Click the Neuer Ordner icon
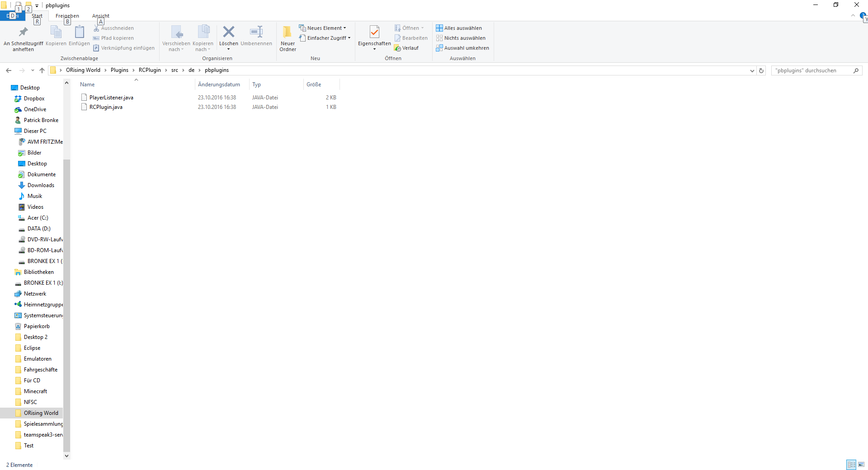Image resolution: width=868 pixels, height=470 pixels. pyautogui.click(x=288, y=32)
